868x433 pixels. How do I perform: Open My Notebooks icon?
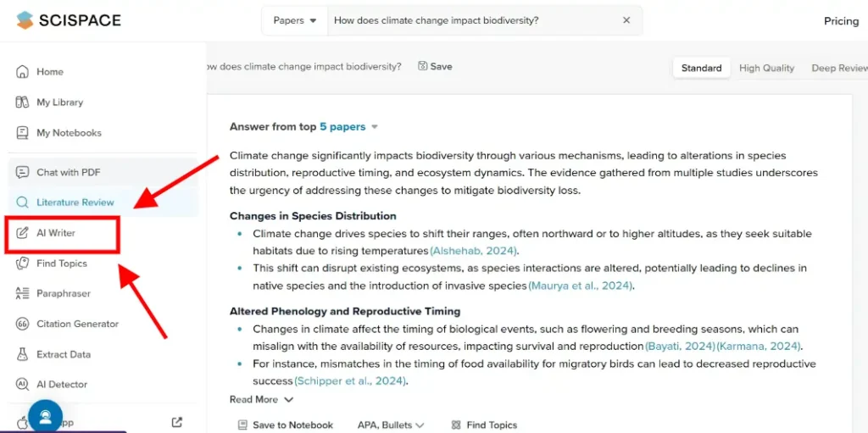click(x=23, y=133)
